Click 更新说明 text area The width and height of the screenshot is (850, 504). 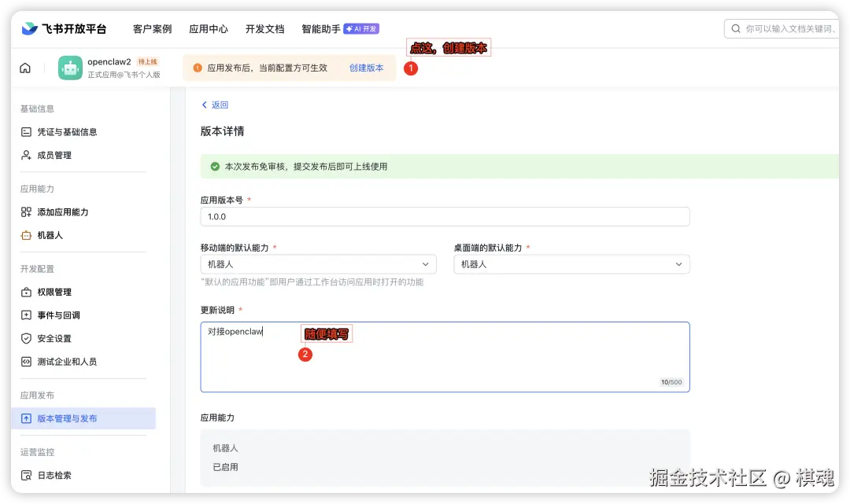tap(445, 357)
